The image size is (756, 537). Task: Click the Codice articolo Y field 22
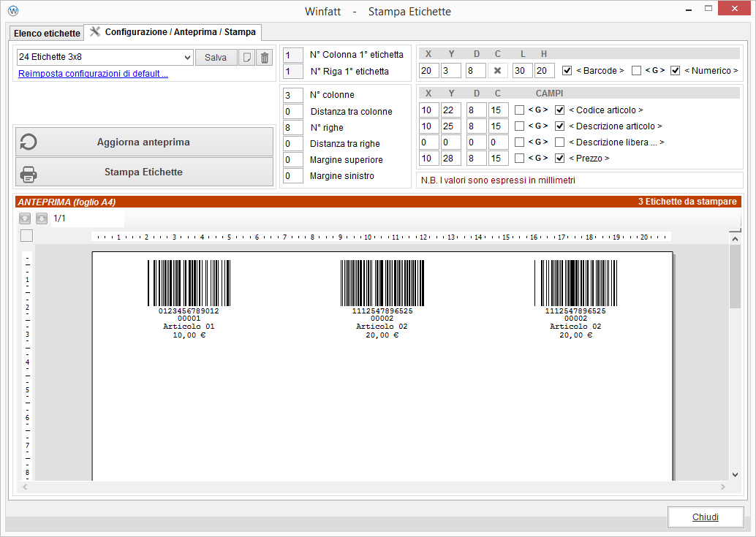[x=451, y=110]
